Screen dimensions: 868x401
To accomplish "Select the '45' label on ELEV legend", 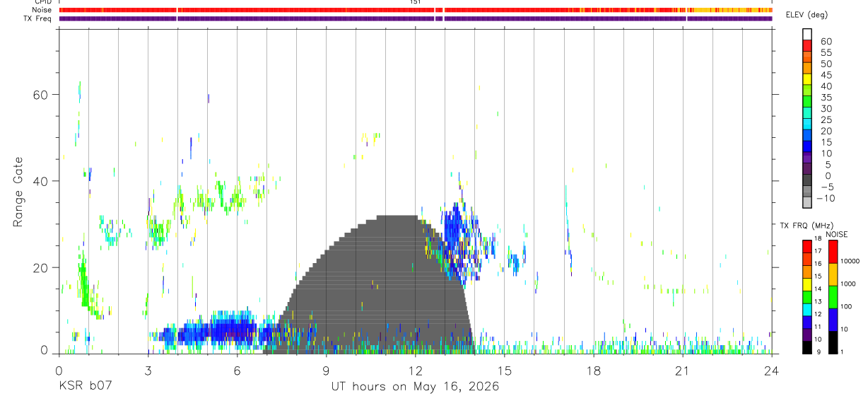I will (826, 75).
